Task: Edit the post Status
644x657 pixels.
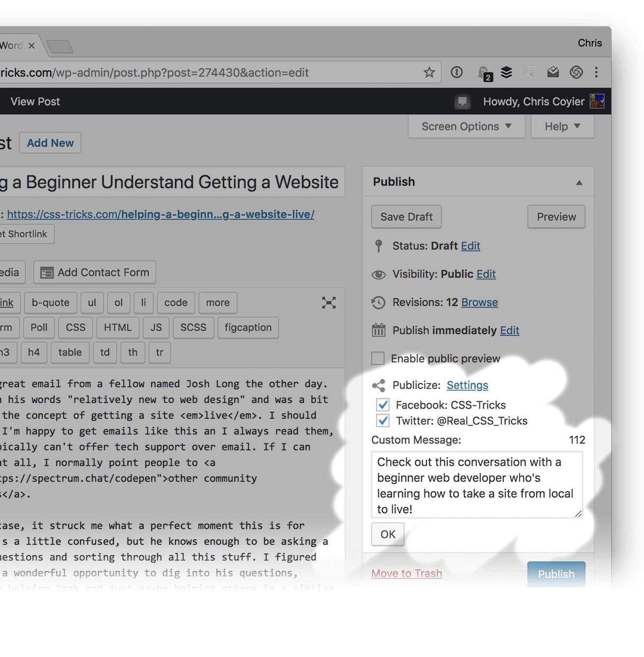Action: [470, 246]
